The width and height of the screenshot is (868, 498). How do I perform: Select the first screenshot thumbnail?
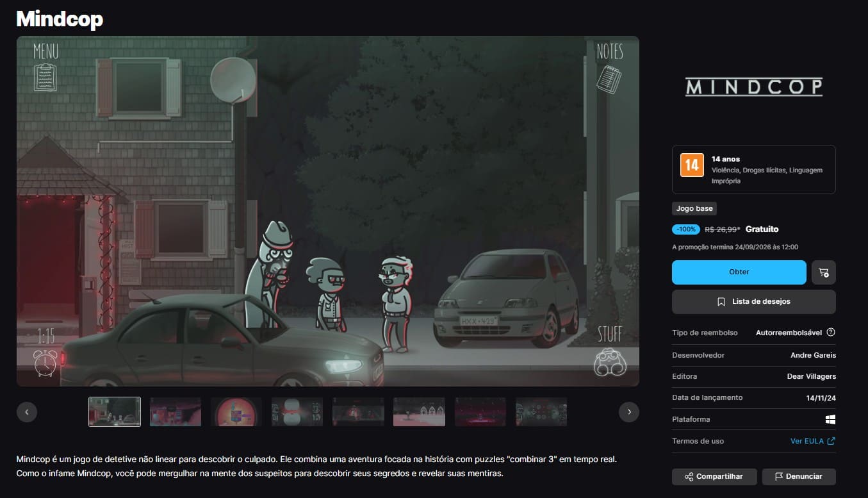(115, 412)
